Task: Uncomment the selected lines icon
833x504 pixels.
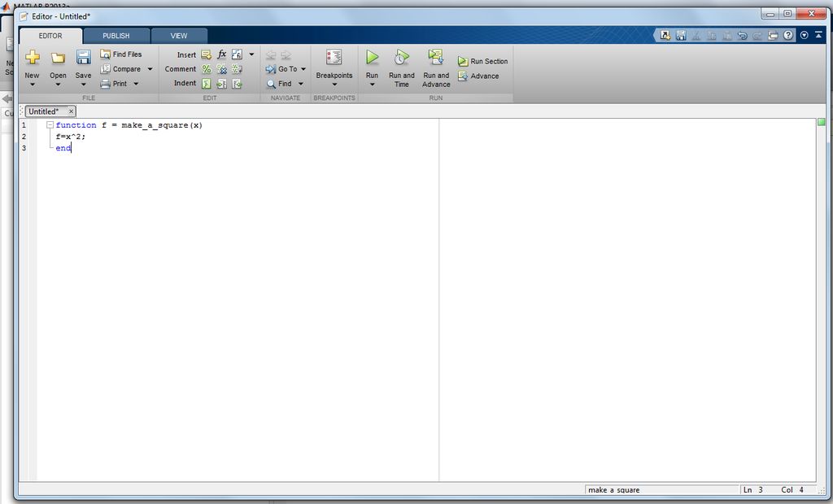Action: [x=221, y=69]
